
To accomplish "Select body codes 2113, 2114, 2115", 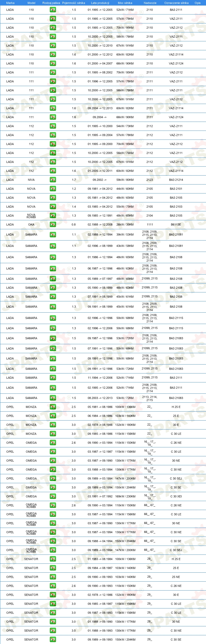I will [x=150, y=398].
